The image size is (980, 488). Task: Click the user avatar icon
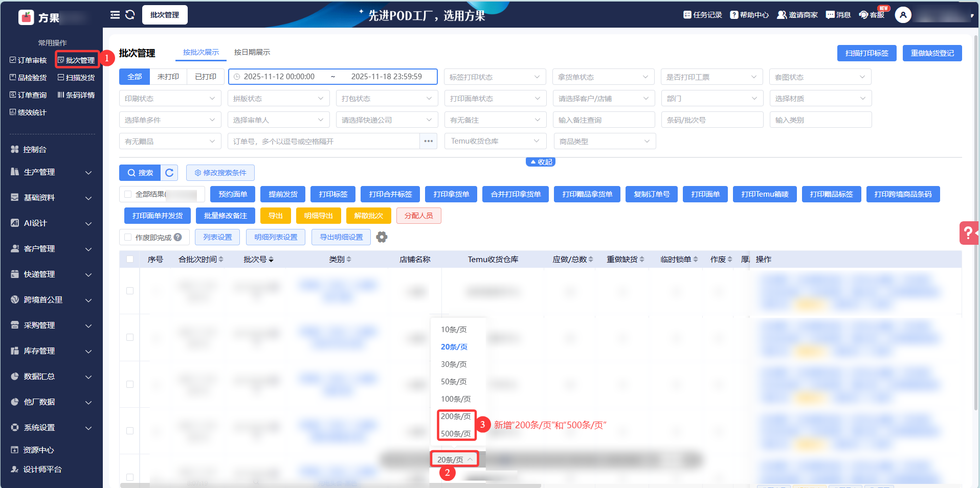(903, 15)
